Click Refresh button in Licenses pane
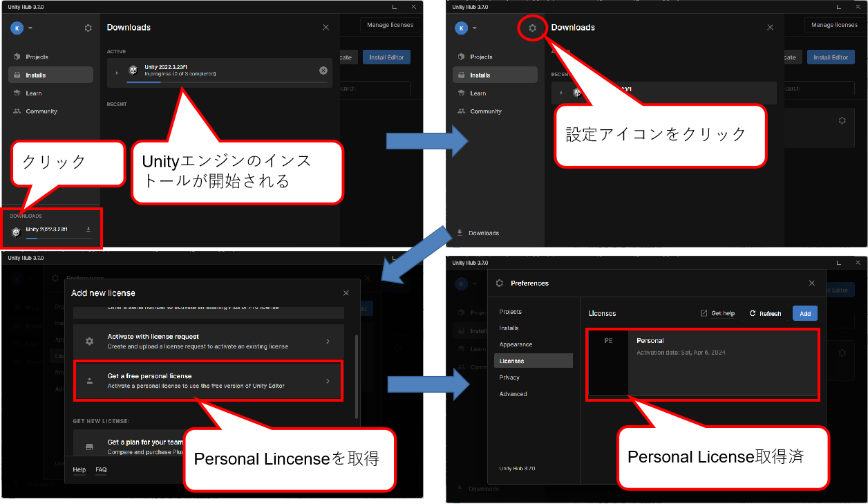The width and height of the screenshot is (868, 504). click(765, 313)
